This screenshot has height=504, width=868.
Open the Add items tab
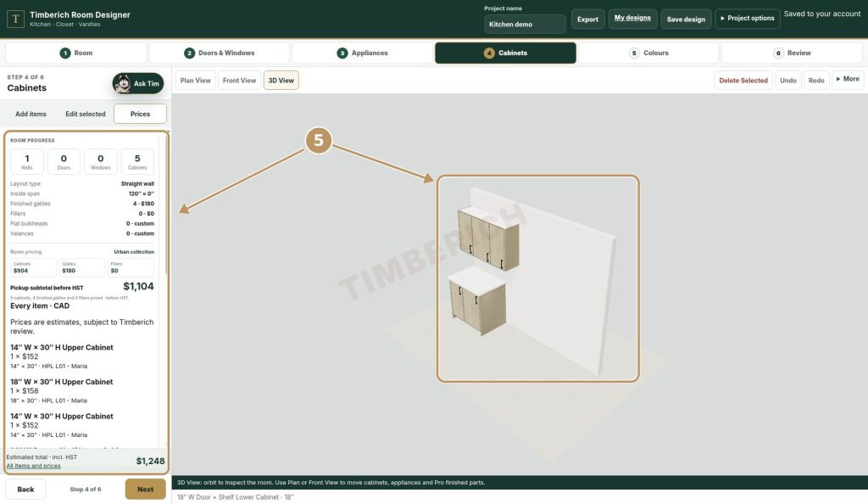click(x=31, y=114)
